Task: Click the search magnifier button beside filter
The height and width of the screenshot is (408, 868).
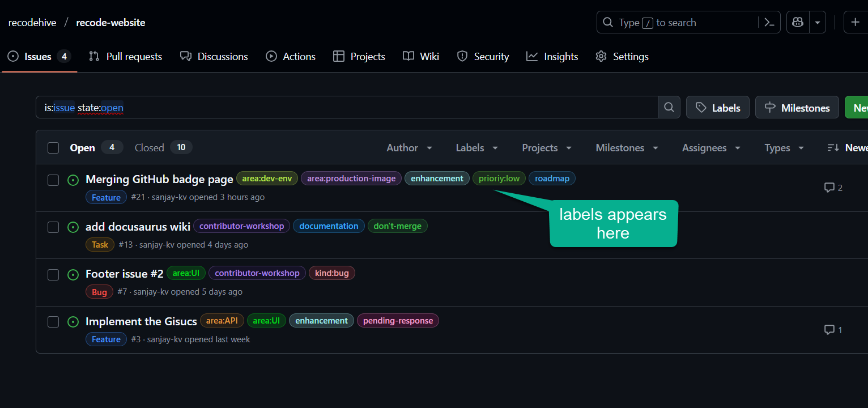Action: (669, 108)
